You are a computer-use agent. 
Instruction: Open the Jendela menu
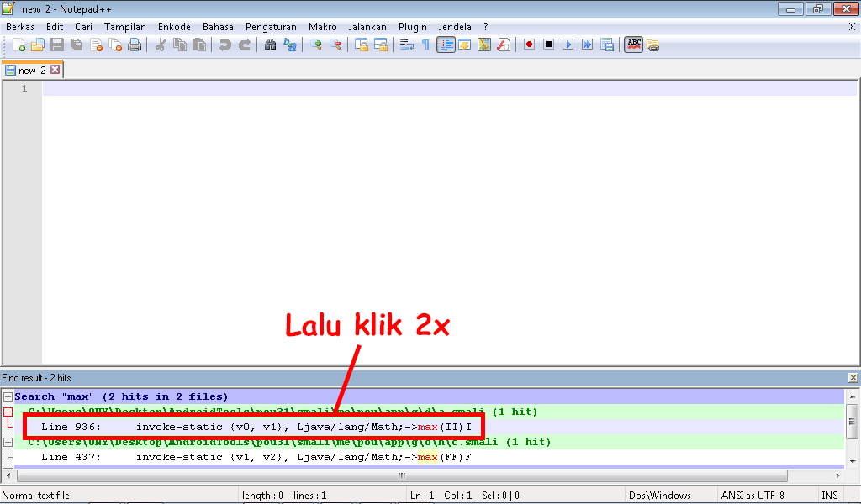click(x=455, y=27)
